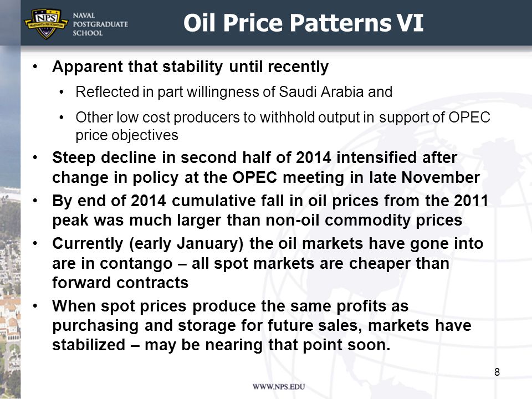Click the NPS shield logo
The image size is (532, 399).
point(47,24)
